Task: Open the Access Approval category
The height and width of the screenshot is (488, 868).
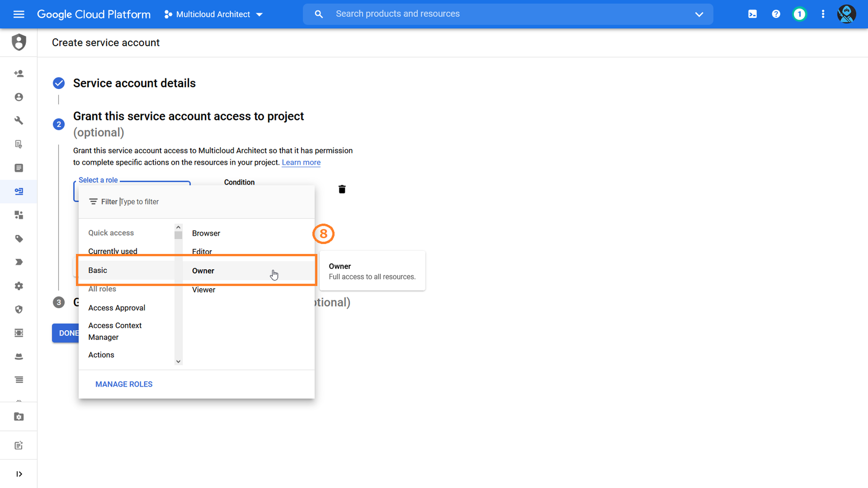Action: click(x=117, y=308)
